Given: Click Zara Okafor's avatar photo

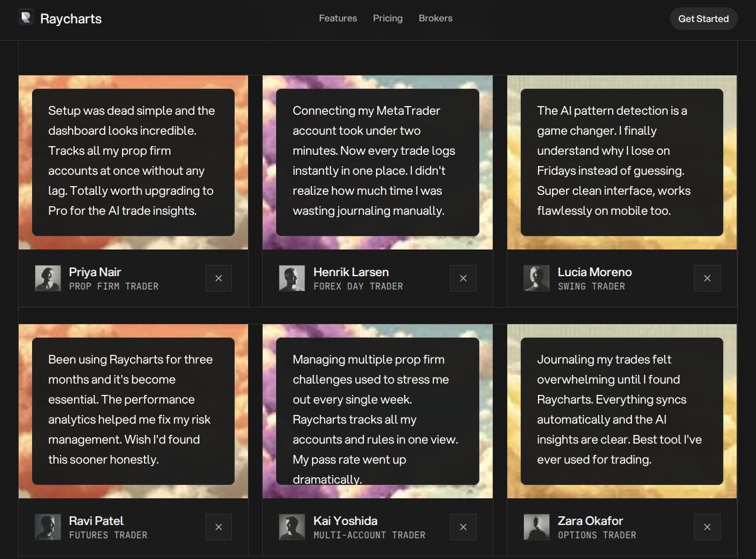Looking at the screenshot, I should (536, 527).
